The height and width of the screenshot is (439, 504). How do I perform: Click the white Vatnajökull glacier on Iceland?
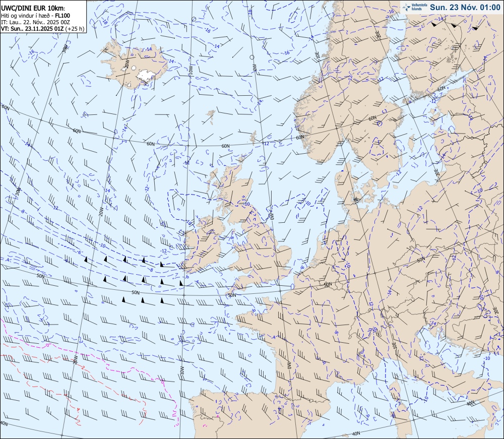146,76
